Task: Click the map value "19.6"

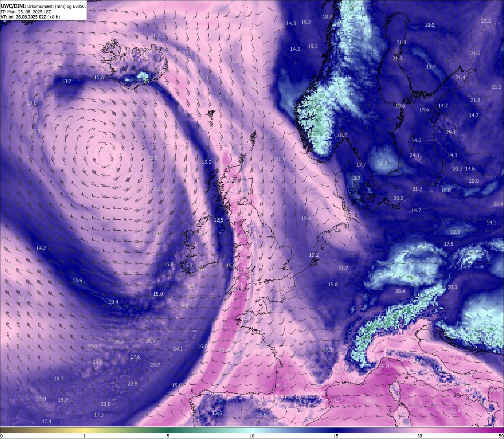Action: pyautogui.click(x=400, y=106)
